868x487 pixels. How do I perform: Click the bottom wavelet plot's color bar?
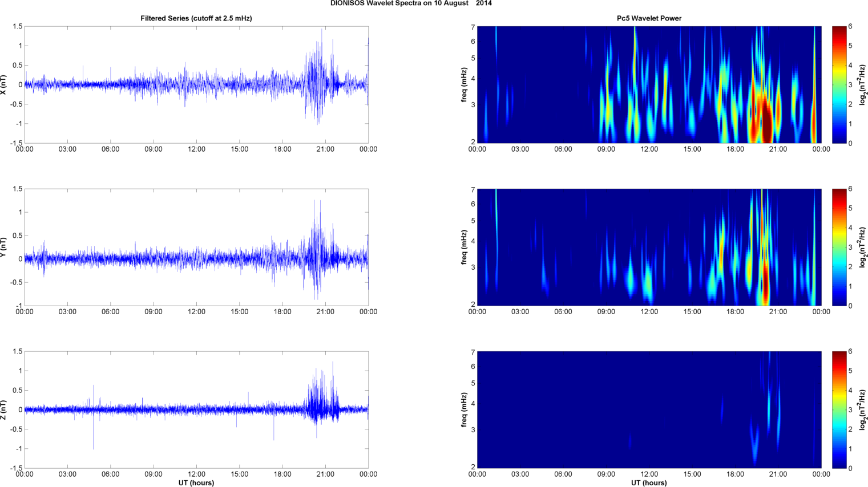click(839, 409)
